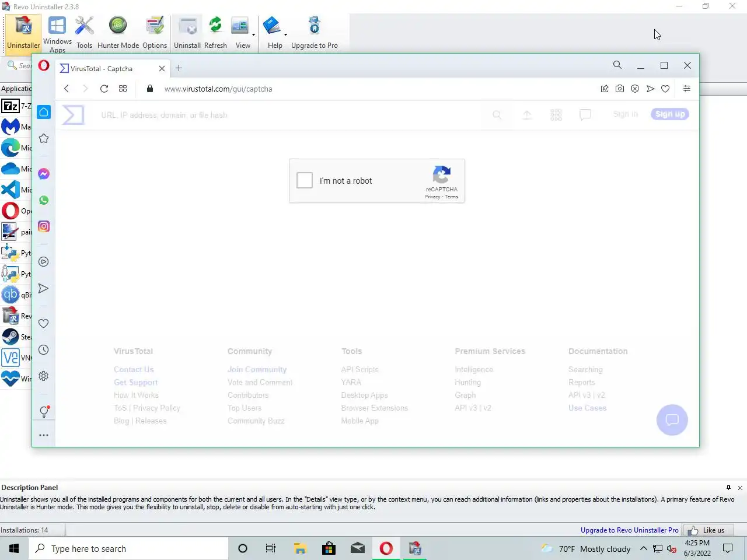Open History clock in Opera sidebar
The width and height of the screenshot is (747, 560).
44,350
